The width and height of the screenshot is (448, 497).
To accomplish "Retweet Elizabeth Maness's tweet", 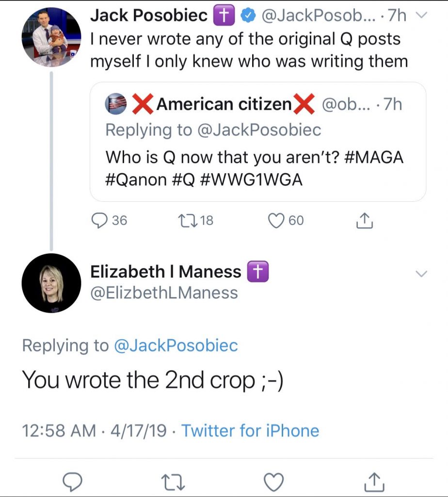I will (x=174, y=481).
